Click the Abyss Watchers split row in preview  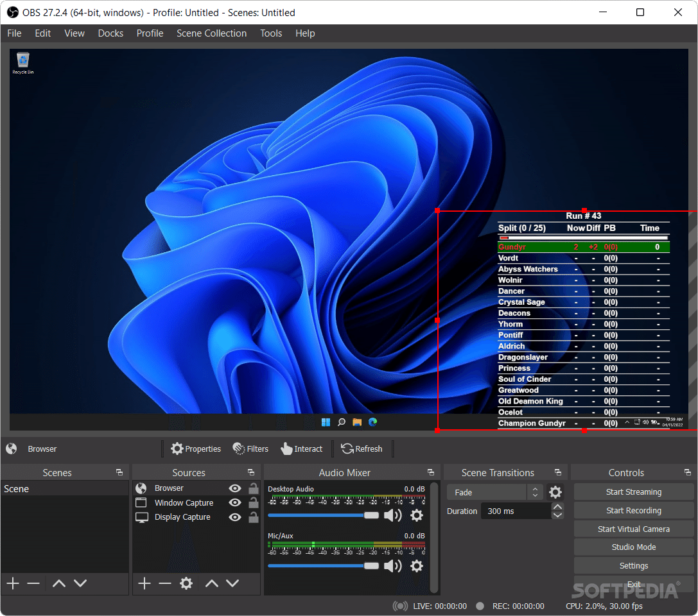[583, 269]
